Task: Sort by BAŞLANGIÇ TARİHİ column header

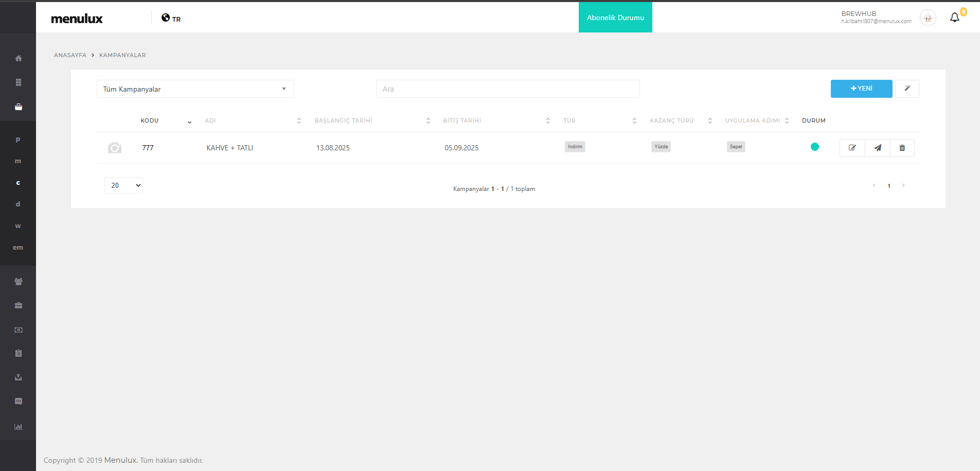Action: point(343,120)
